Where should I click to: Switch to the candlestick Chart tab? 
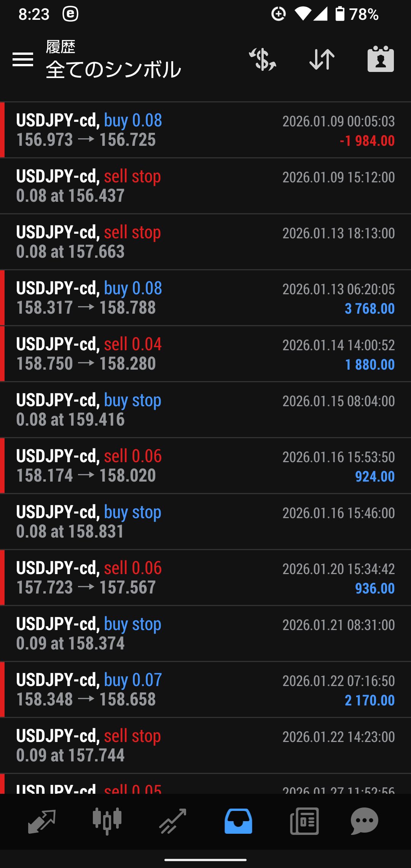point(107,822)
